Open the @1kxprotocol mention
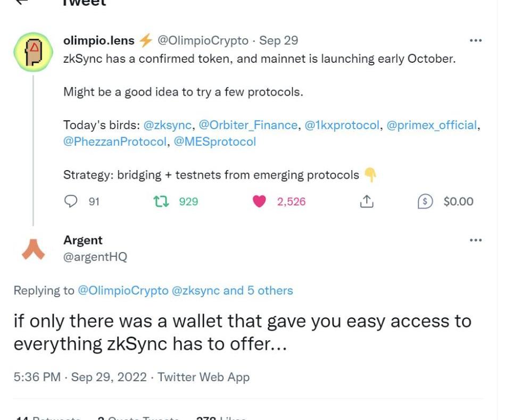 tap(342, 125)
